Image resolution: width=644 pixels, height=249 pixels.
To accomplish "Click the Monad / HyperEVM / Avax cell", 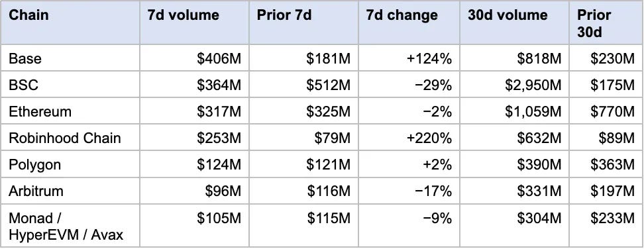I will (70, 226).
